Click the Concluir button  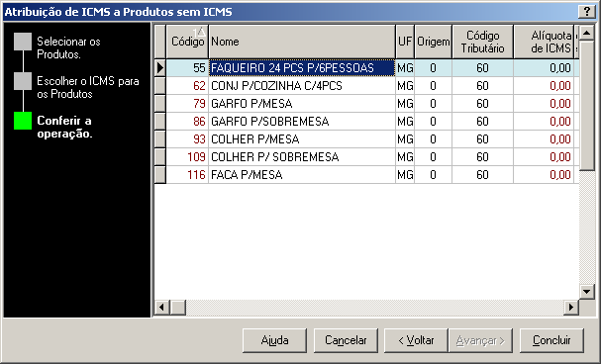pyautogui.click(x=551, y=340)
